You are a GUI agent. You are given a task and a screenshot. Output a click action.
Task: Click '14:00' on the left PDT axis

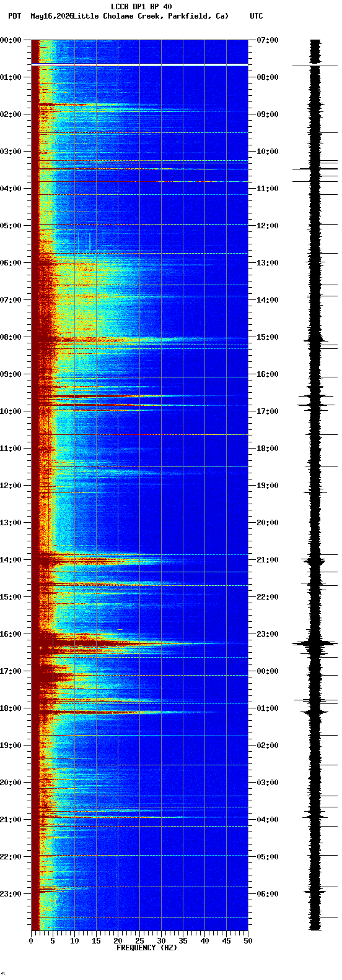pos(11,560)
